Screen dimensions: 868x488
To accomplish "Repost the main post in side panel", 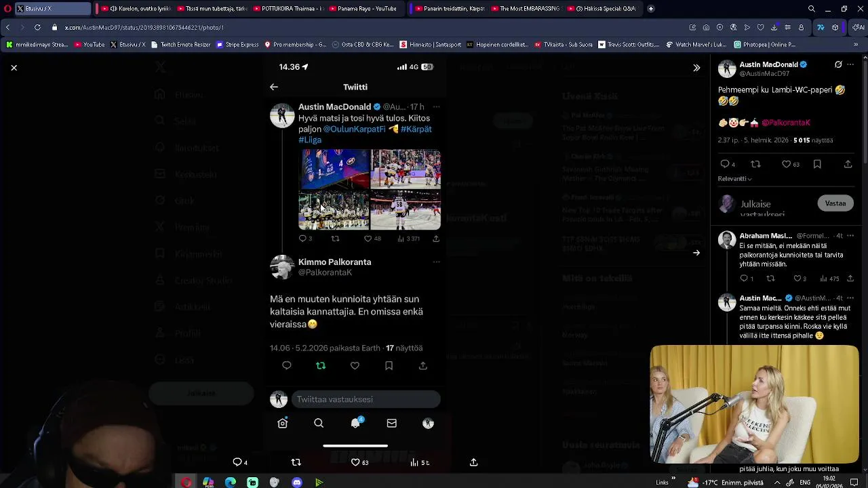I will pos(756,164).
